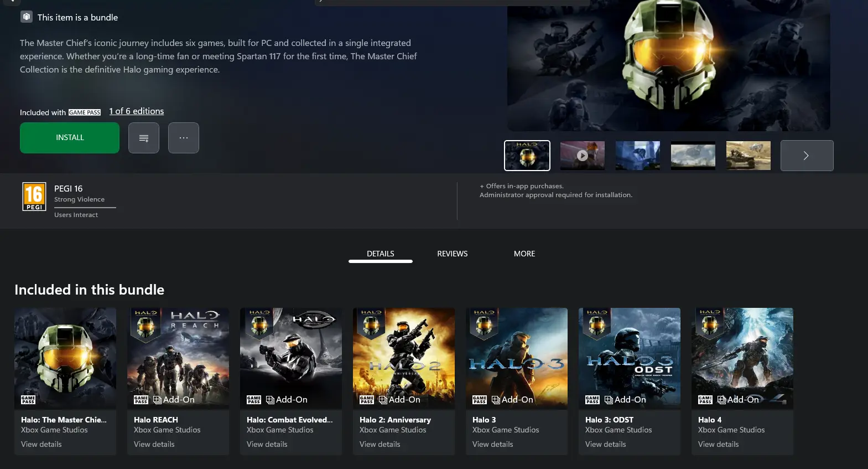
Task: Select the fourth grey landscape screenshot thumbnail
Action: tap(693, 156)
